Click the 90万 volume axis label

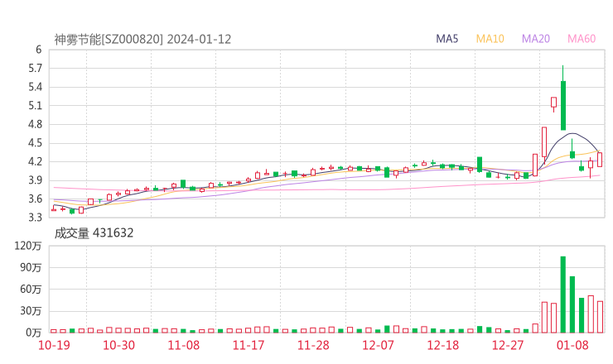coord(31,267)
